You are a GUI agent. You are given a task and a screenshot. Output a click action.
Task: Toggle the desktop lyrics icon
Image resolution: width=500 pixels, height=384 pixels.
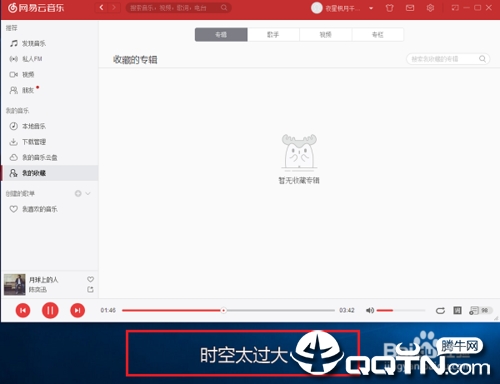(x=457, y=310)
